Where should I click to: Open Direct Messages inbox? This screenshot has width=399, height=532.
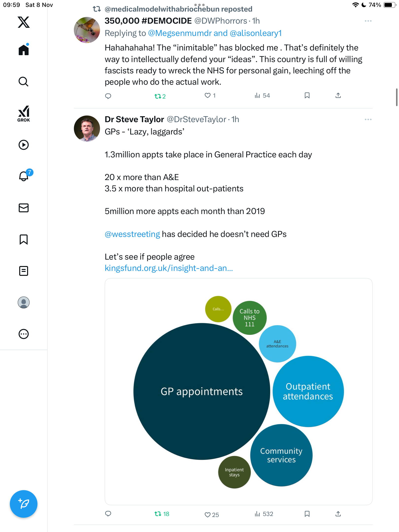click(24, 208)
